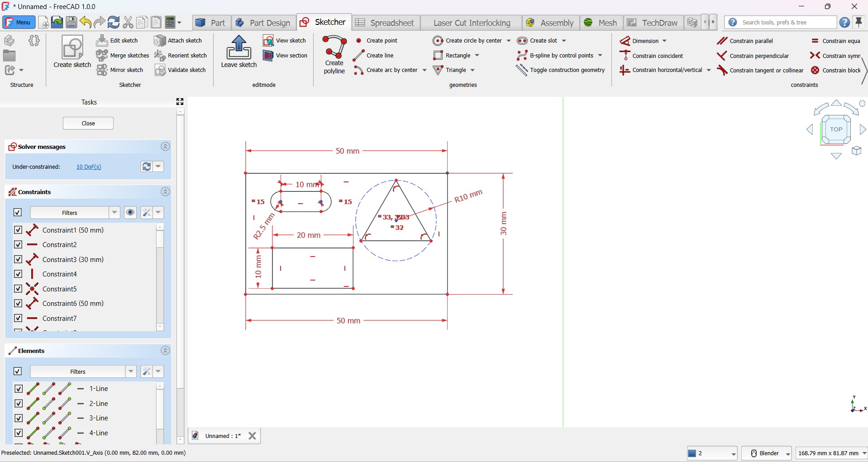
Task: Uncheck the 1-Line element checkbox
Action: coord(19,388)
